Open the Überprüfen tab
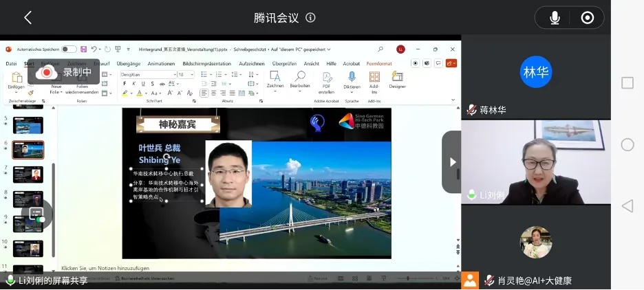The image size is (644, 290). (x=284, y=64)
